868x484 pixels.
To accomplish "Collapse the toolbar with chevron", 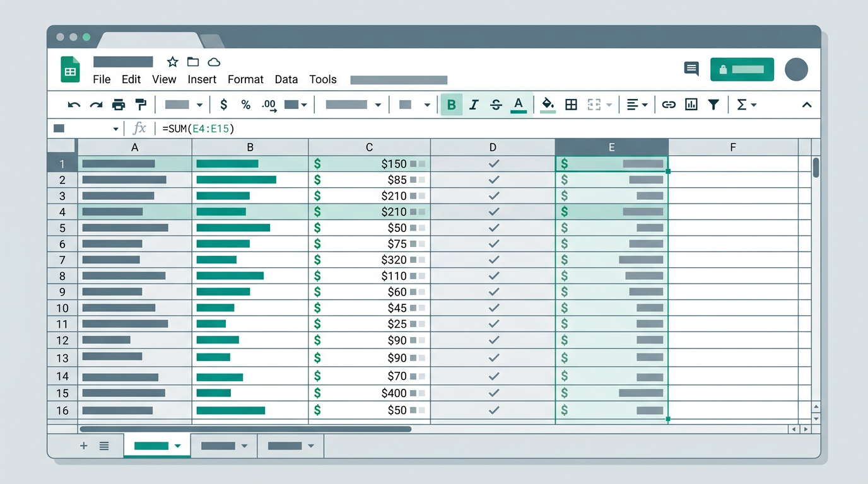I will click(806, 105).
